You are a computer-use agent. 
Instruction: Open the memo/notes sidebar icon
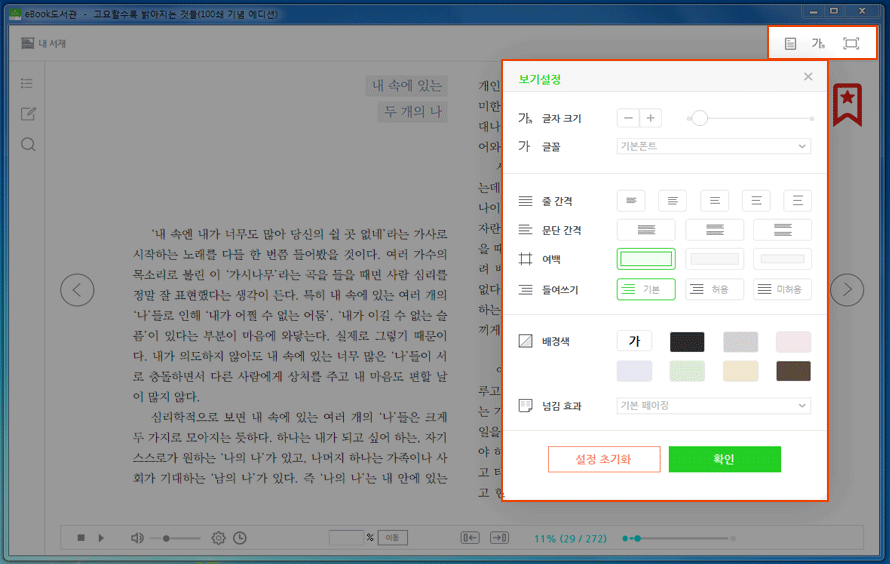point(28,113)
